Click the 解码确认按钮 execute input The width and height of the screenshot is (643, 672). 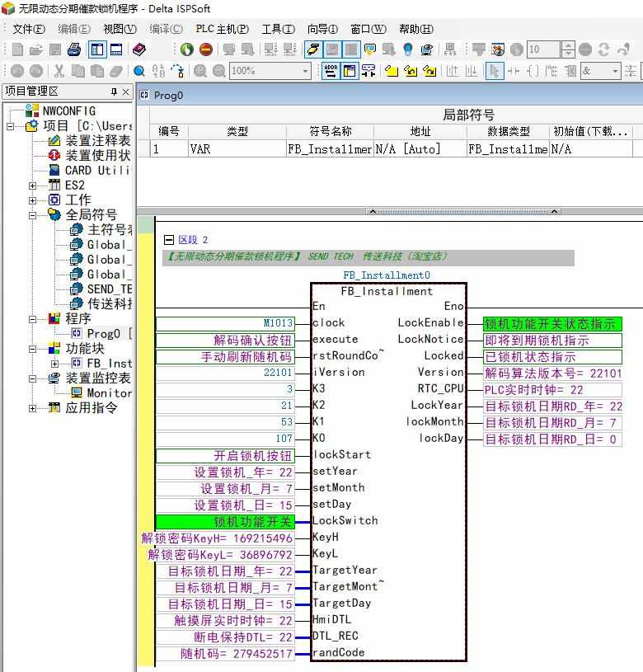225,341
